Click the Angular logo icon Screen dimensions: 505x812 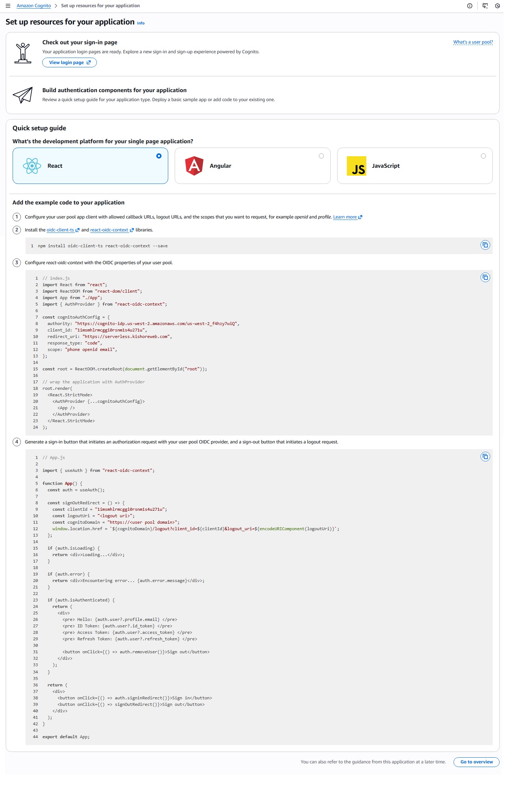coord(194,166)
